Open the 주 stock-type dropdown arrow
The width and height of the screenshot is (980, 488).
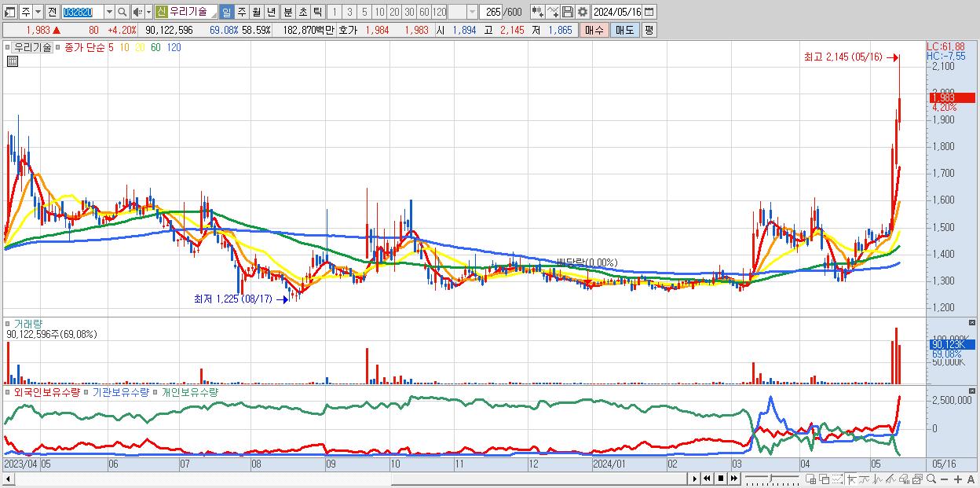tap(38, 12)
